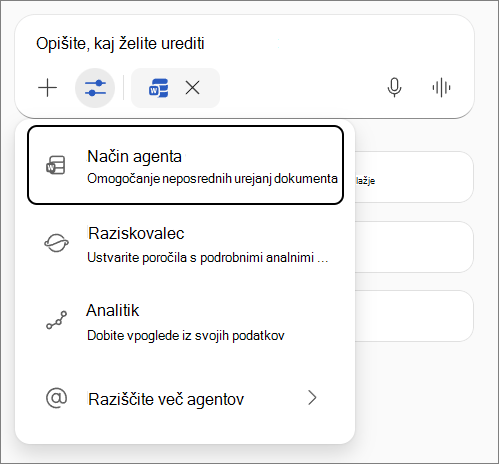Remove the Word agent chip with X

point(193,88)
